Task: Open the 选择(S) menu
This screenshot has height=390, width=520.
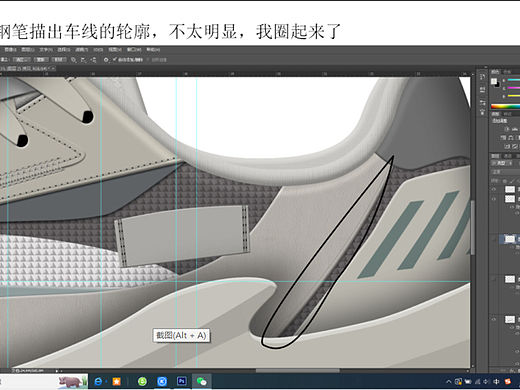Action: click(64, 50)
